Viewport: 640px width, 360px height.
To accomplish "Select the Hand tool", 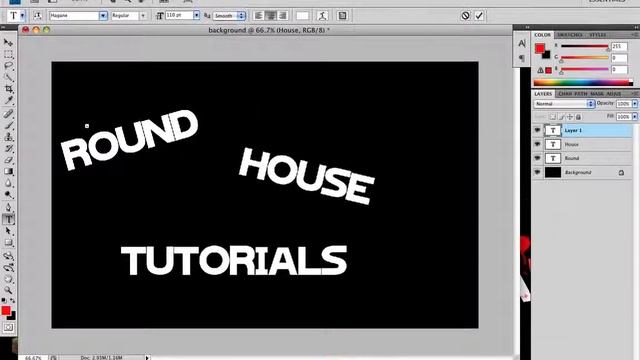I will click(8, 280).
